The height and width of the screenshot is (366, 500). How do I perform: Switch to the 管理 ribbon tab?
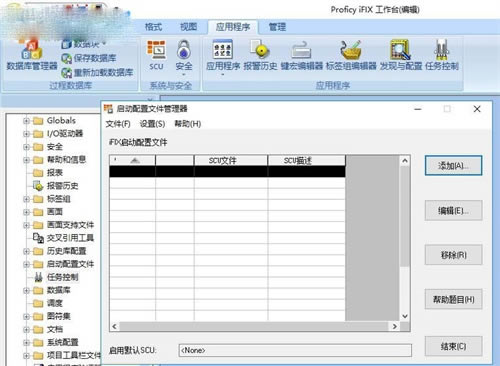[x=277, y=27]
